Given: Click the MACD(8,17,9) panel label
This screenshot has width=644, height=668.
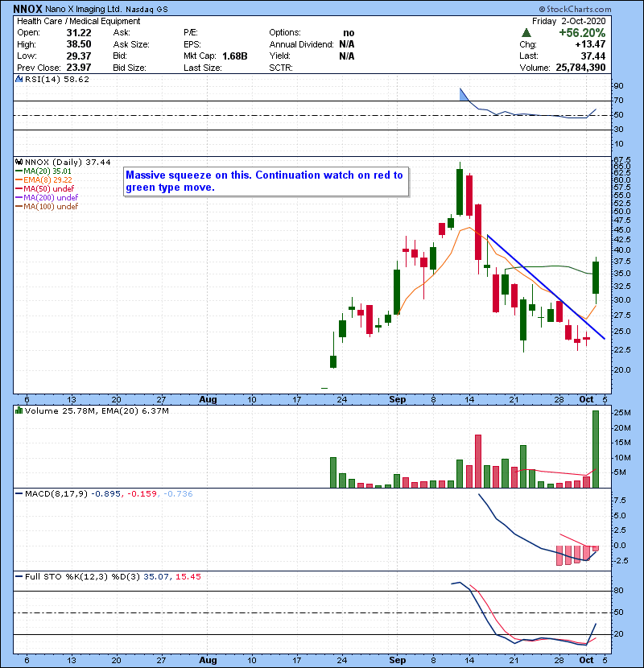Looking at the screenshot, I should pos(56,494).
